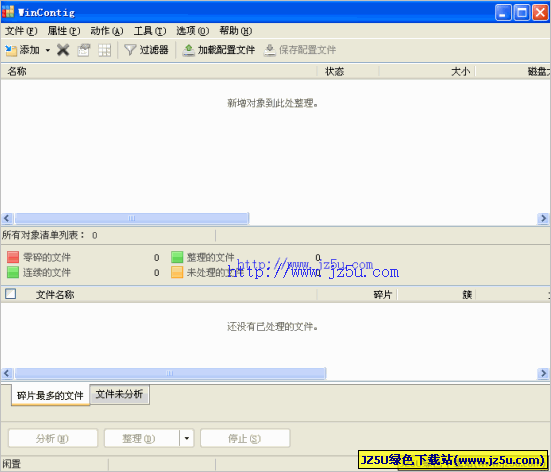
Task: Minimize the WinContig window
Action: point(503,13)
